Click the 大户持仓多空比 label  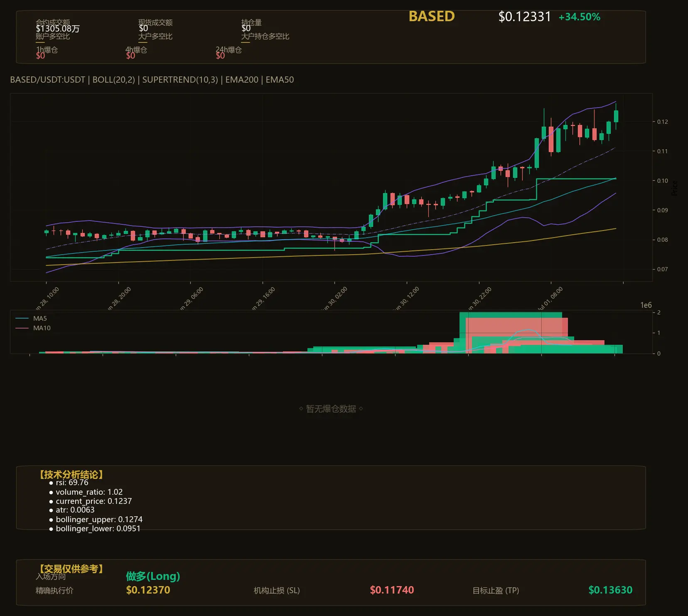tap(265, 36)
